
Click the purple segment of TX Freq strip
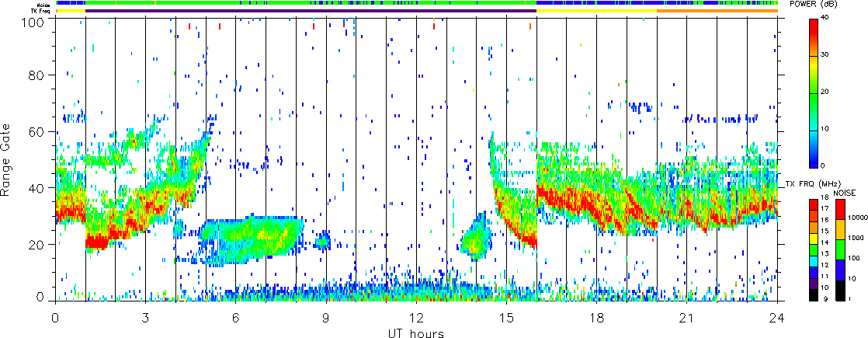point(311,11)
